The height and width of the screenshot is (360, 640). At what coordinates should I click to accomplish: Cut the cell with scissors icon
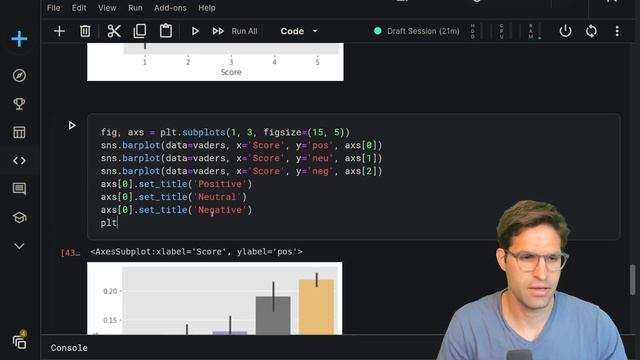pos(113,31)
